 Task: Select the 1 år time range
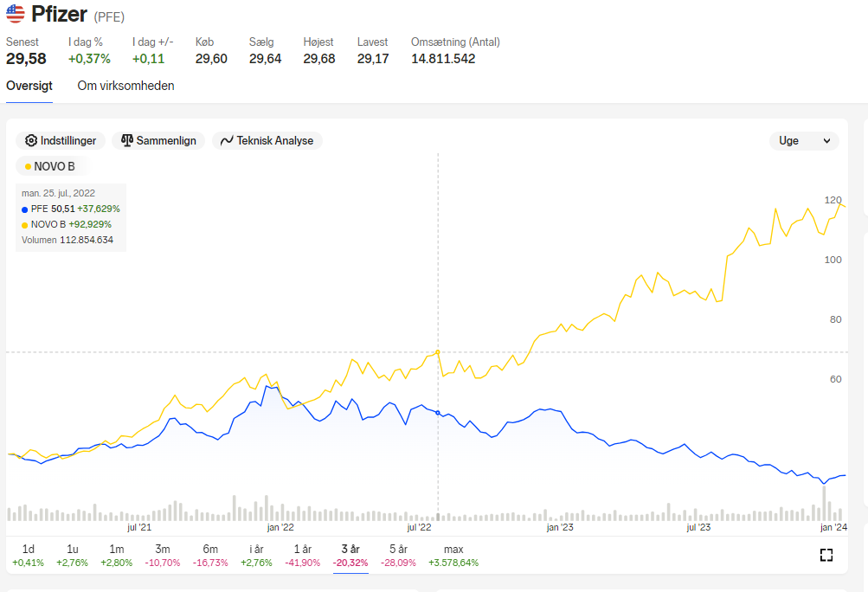pyautogui.click(x=302, y=556)
